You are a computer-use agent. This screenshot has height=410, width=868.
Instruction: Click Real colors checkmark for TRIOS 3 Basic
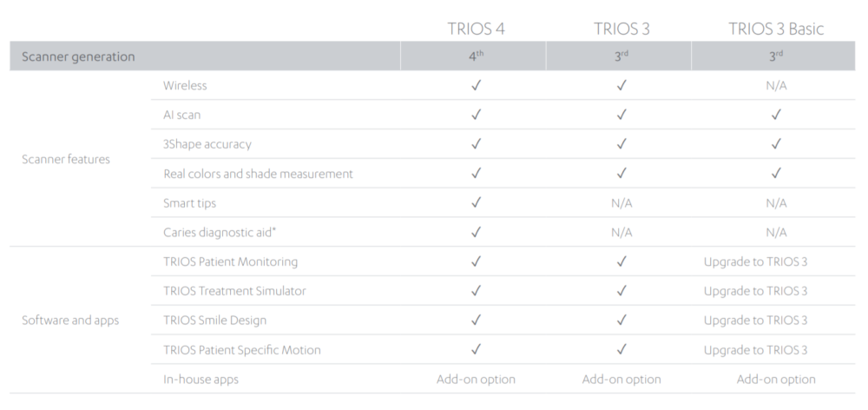tap(776, 174)
